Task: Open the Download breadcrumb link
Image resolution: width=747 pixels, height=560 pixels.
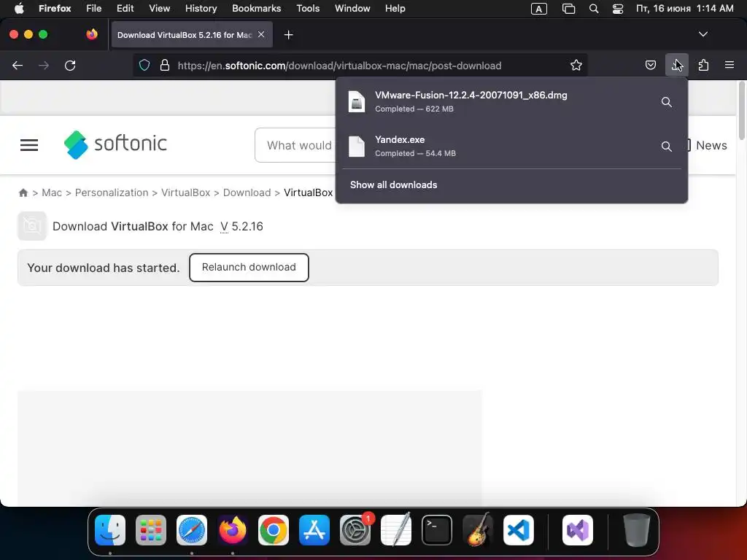Action: tap(247, 192)
